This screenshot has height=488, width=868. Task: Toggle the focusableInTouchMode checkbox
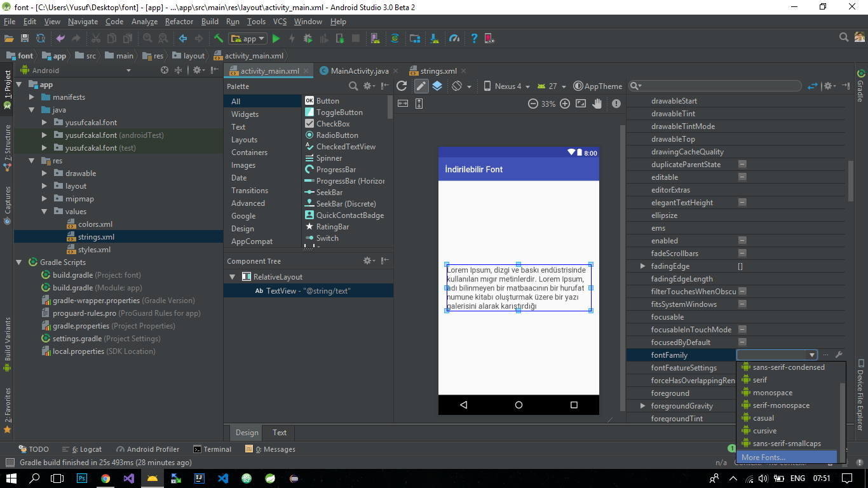pos(742,330)
